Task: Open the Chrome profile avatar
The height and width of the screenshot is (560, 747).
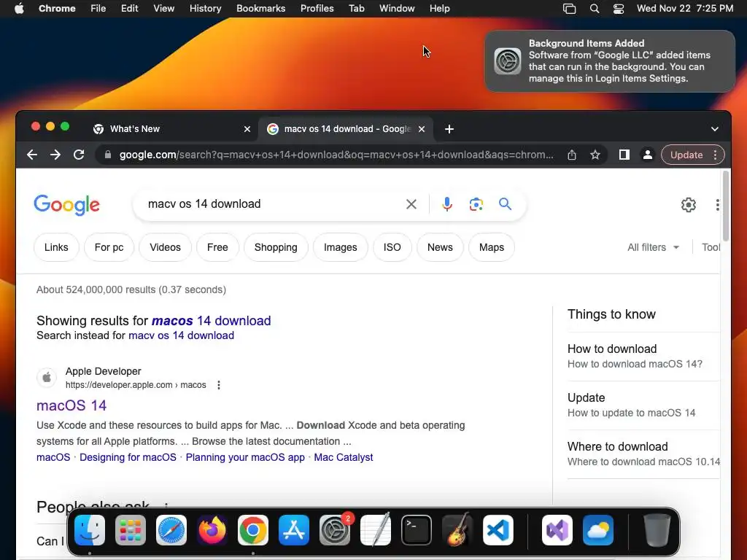Action: pyautogui.click(x=648, y=155)
